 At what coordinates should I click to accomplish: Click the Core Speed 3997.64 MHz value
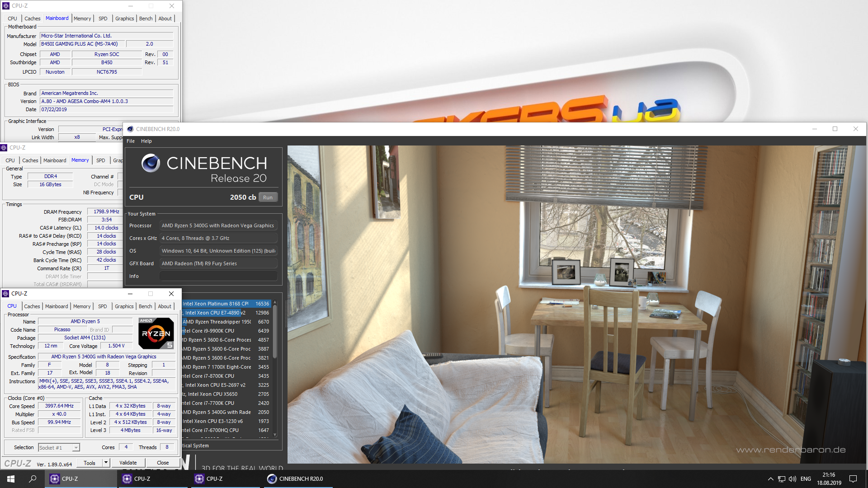coord(59,406)
